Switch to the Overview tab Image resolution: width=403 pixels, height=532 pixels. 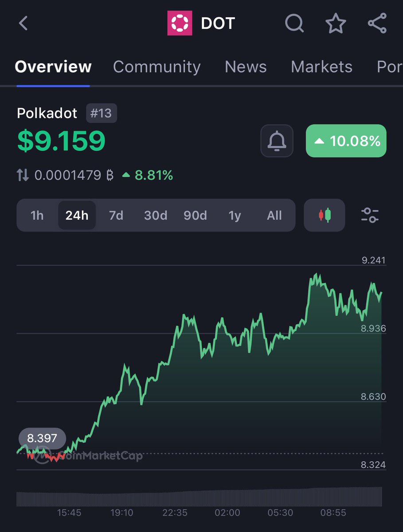pos(53,67)
